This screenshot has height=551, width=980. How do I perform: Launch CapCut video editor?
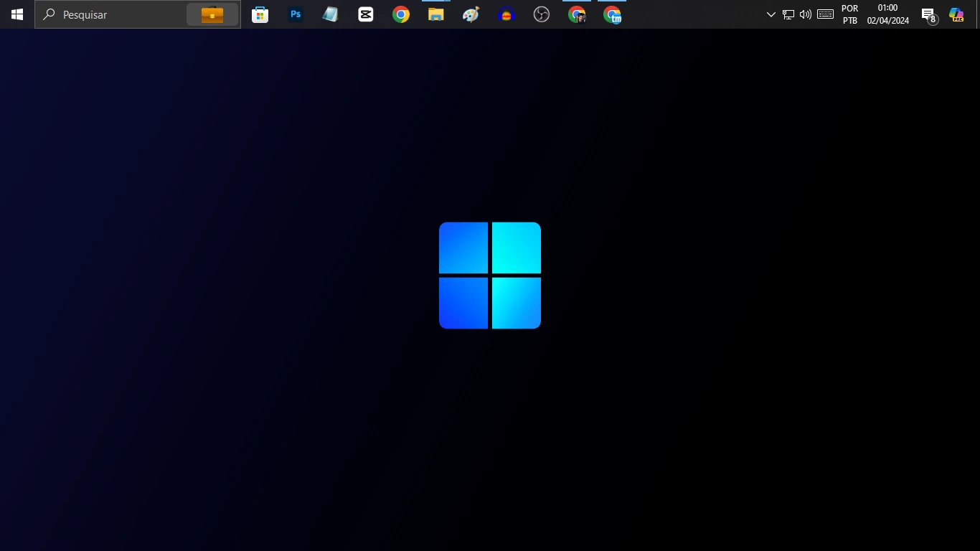pos(365,14)
